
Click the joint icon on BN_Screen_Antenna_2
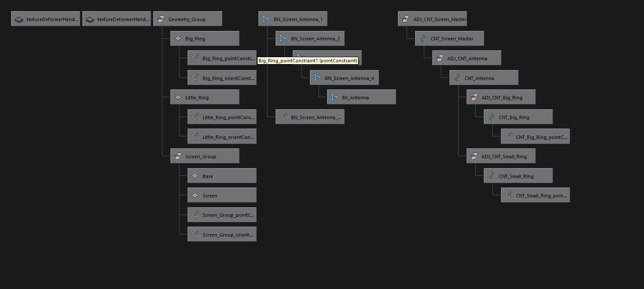[283, 38]
